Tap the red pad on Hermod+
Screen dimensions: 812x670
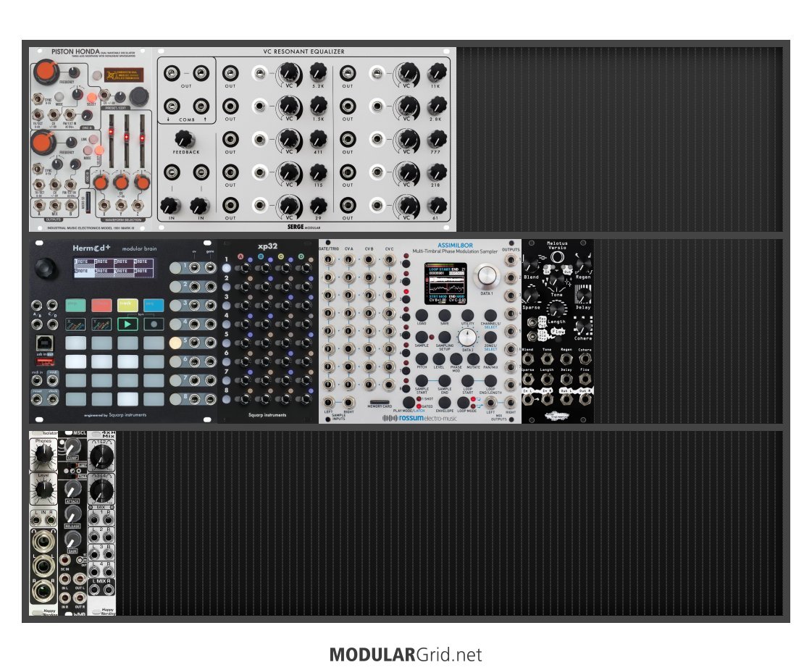(x=101, y=305)
